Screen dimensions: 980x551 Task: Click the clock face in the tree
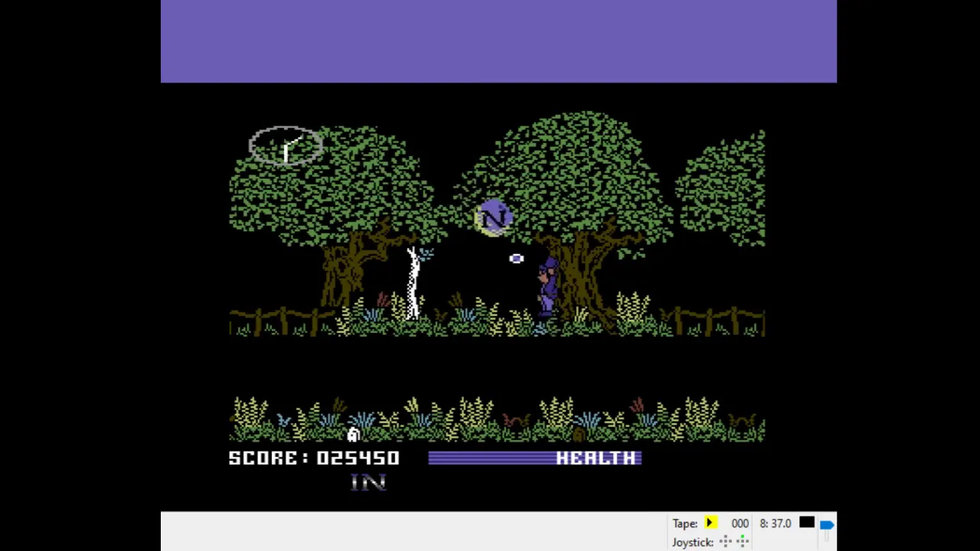(x=286, y=145)
